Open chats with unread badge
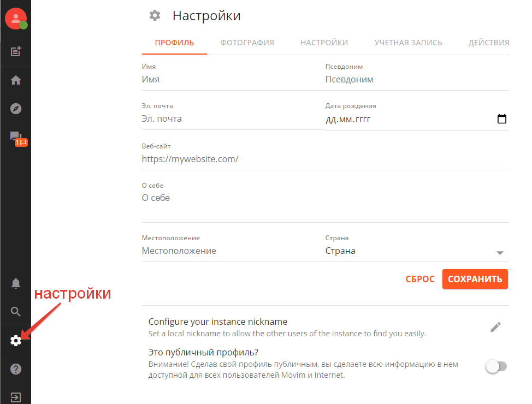This screenshot has height=404, width=532. pos(16,138)
